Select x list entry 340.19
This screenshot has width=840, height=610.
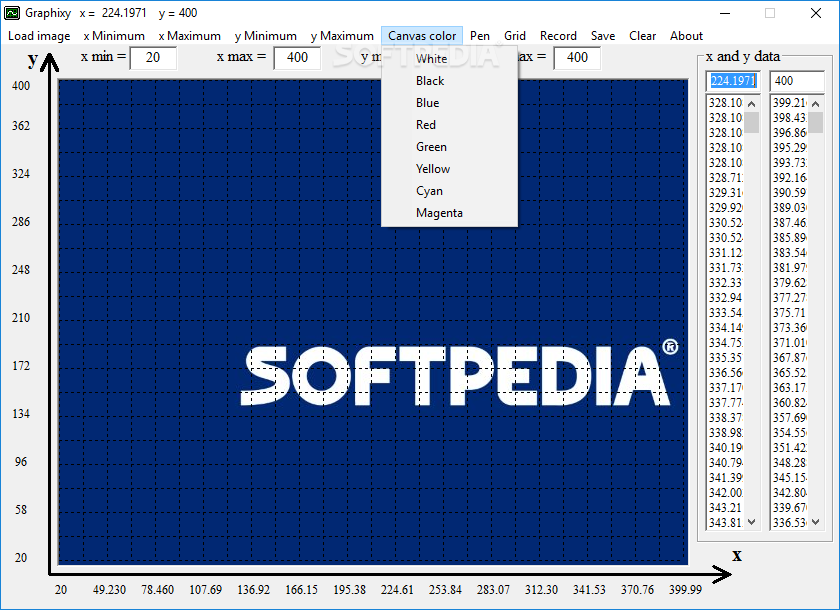click(x=725, y=448)
